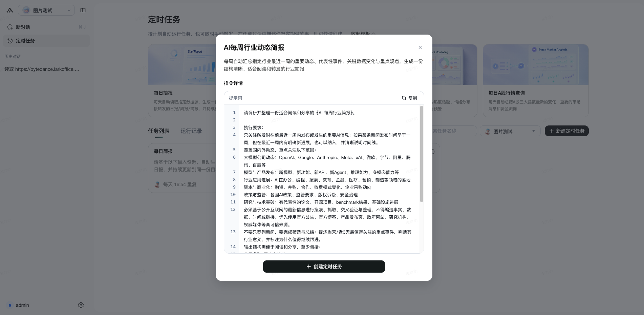The width and height of the screenshot is (644, 315).
Task: Open history item 读取 https://bytedance.larkoffice
Action: pyautogui.click(x=42, y=69)
